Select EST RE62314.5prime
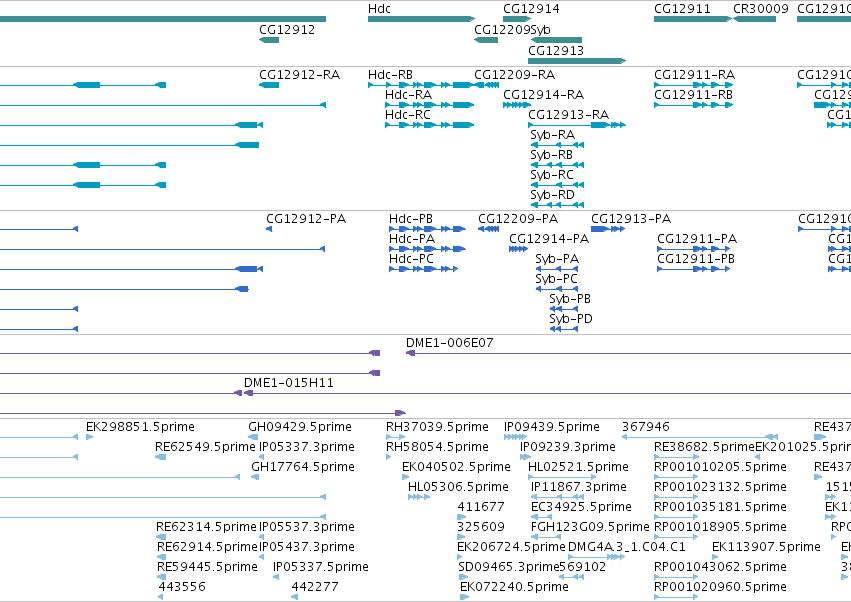The width and height of the screenshot is (851, 602). click(x=206, y=527)
